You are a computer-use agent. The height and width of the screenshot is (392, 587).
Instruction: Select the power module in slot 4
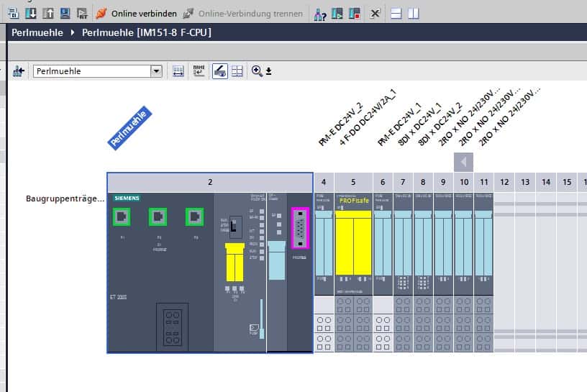coord(324,243)
